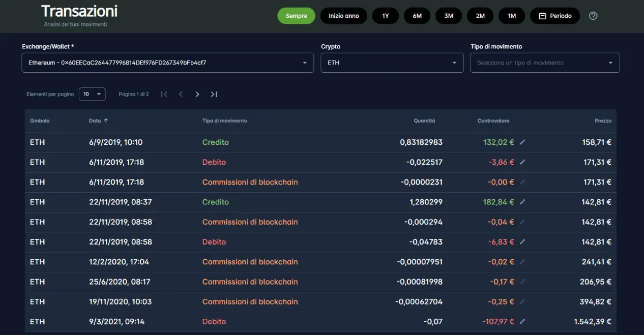Click quantity -0,07

[433, 321]
